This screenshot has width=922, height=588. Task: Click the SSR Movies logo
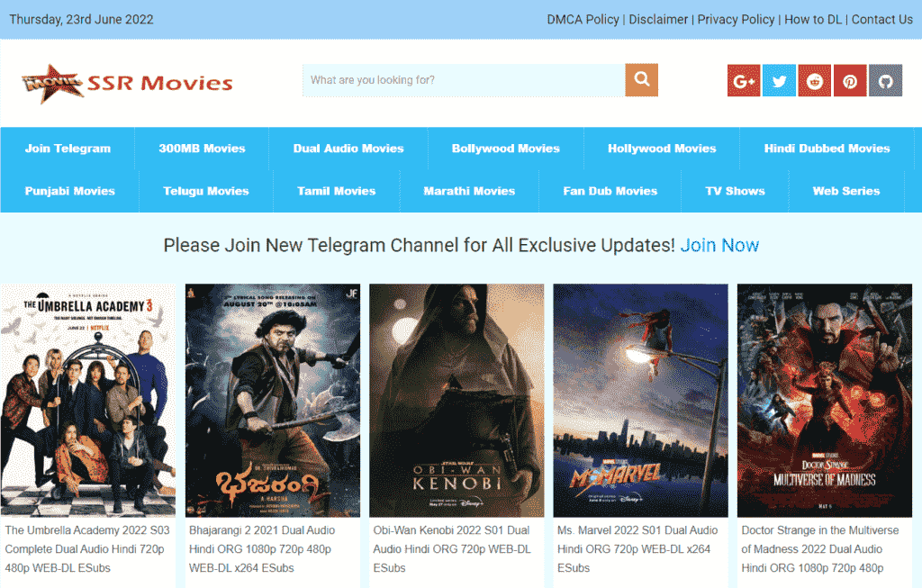coord(127,84)
